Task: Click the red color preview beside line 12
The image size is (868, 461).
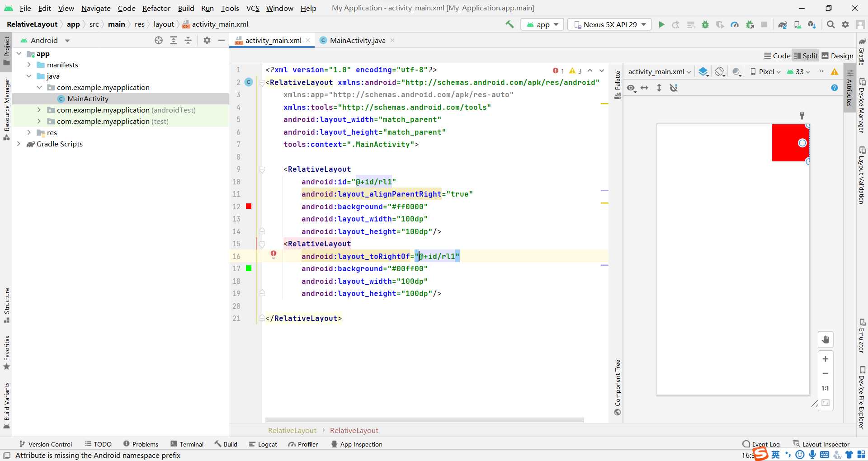Action: [249, 207]
